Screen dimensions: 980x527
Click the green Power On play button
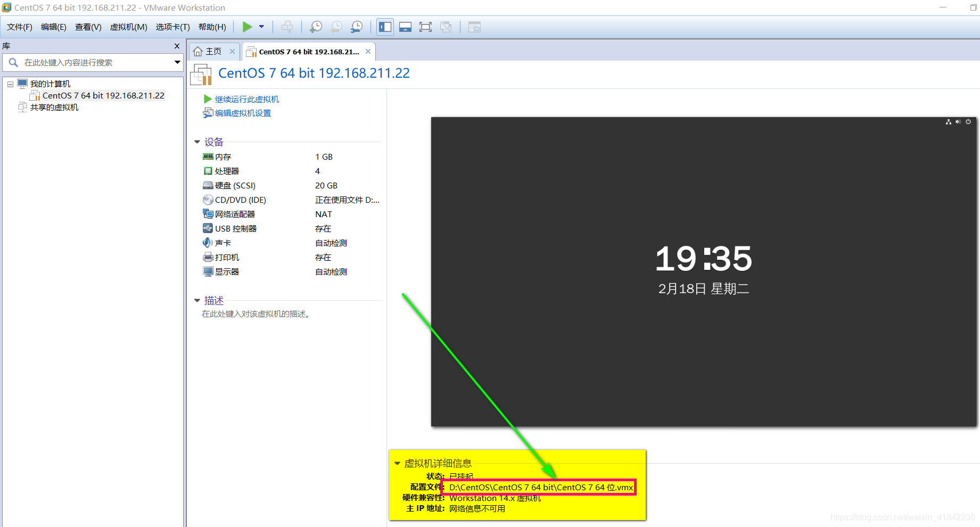click(x=247, y=27)
